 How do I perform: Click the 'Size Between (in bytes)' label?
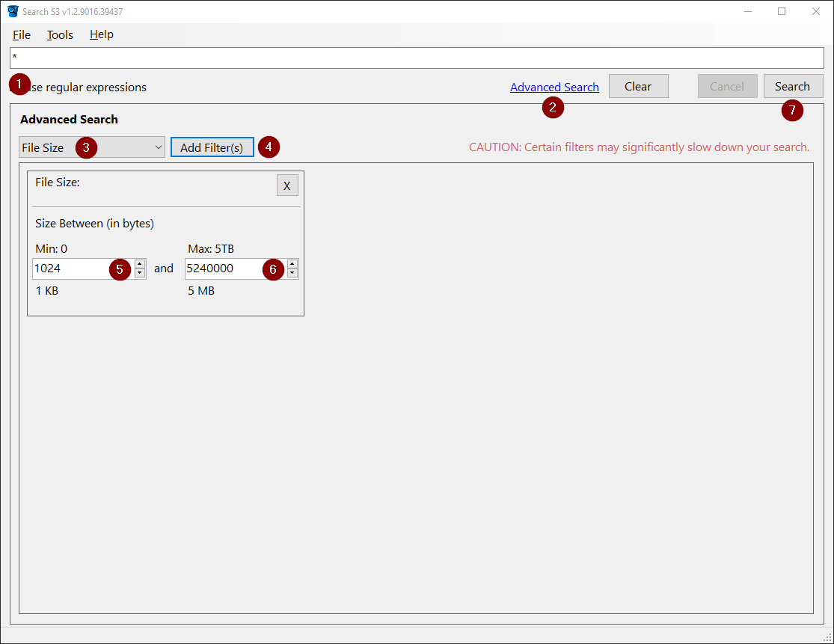click(x=95, y=224)
